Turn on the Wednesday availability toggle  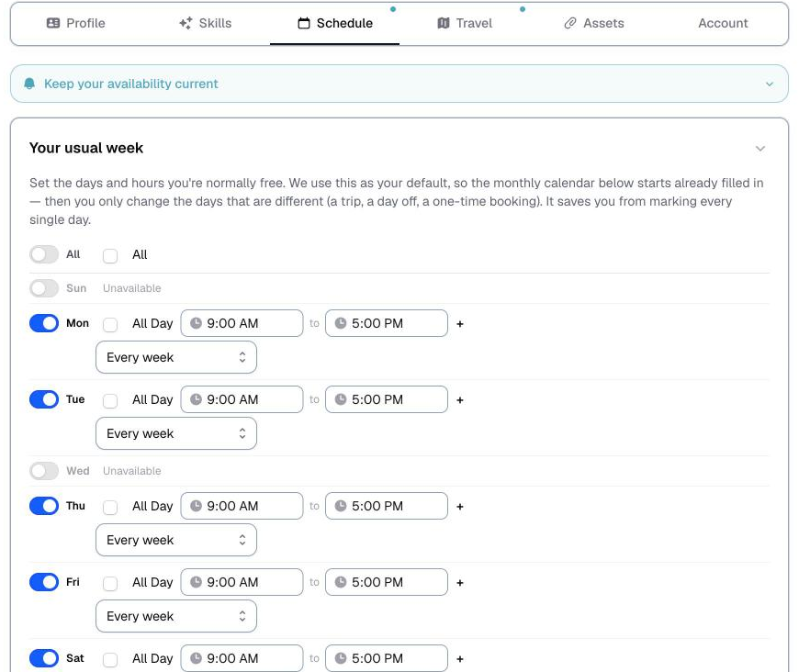[x=44, y=471]
